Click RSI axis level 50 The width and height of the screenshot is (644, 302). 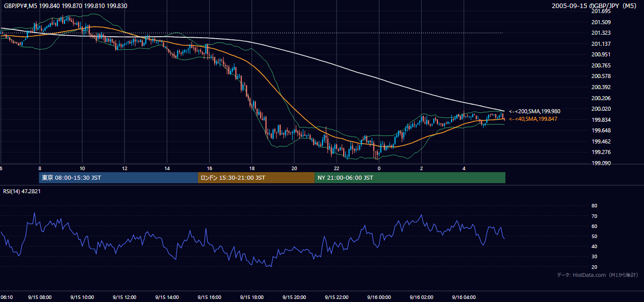(x=594, y=236)
